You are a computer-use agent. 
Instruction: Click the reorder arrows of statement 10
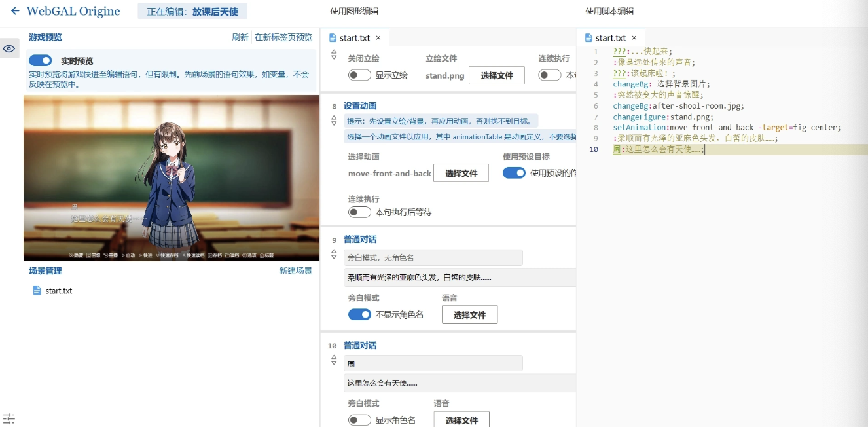(x=334, y=360)
